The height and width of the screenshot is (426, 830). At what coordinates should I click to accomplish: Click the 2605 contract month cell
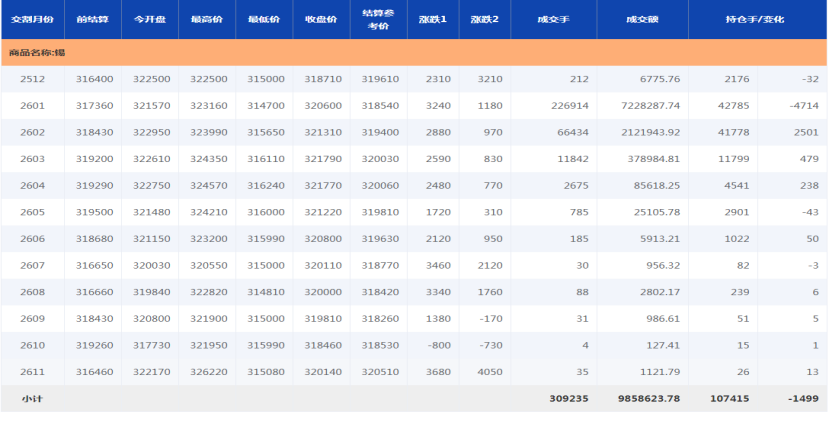click(x=32, y=212)
